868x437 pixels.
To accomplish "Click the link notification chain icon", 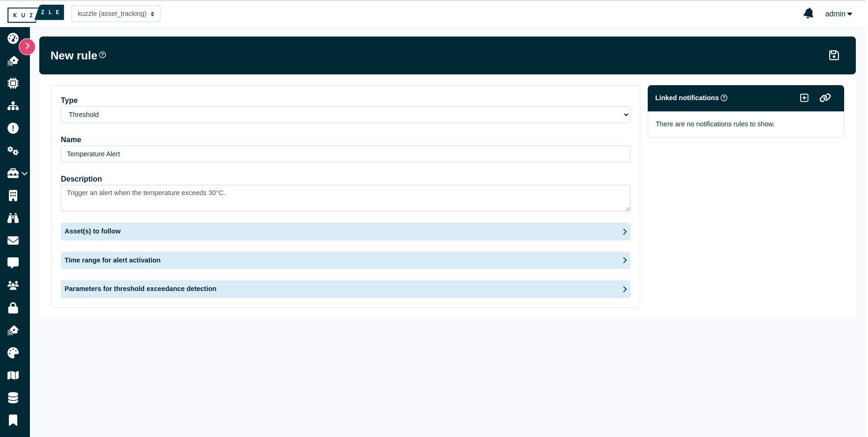I will point(825,98).
